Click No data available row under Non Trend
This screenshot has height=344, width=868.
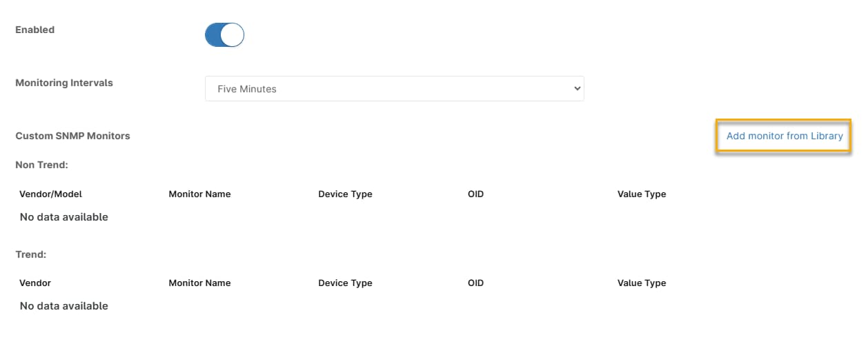64,217
